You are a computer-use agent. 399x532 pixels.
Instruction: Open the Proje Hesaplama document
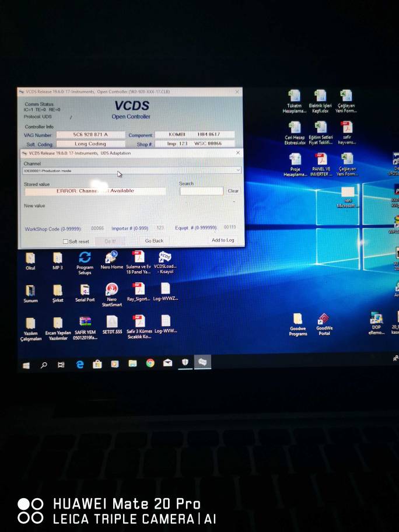click(x=295, y=165)
